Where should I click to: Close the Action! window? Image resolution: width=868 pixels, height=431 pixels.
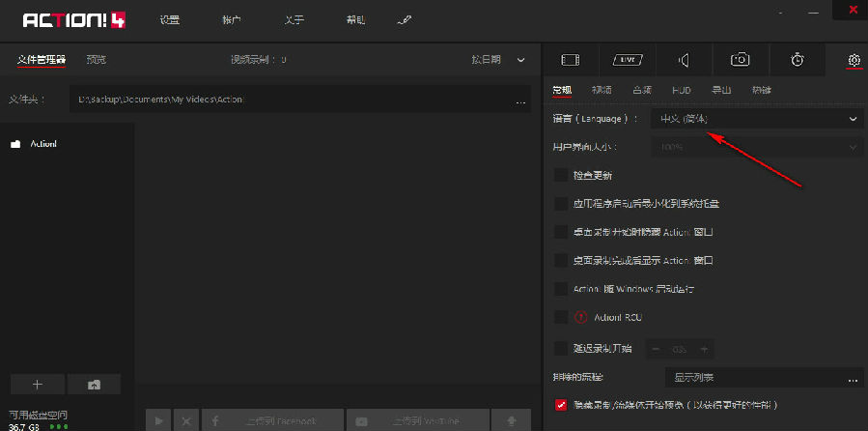click(854, 10)
